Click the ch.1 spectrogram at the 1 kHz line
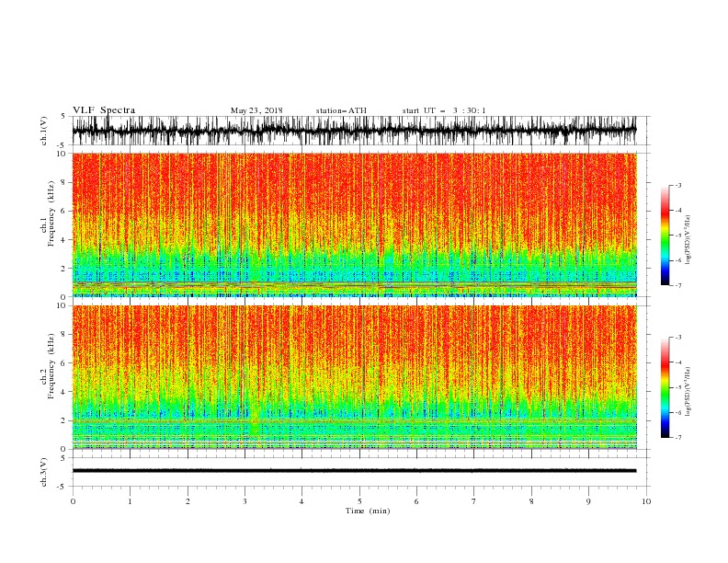Image resolution: width=728 pixels, height=563 pixels. pyautogui.click(x=354, y=282)
